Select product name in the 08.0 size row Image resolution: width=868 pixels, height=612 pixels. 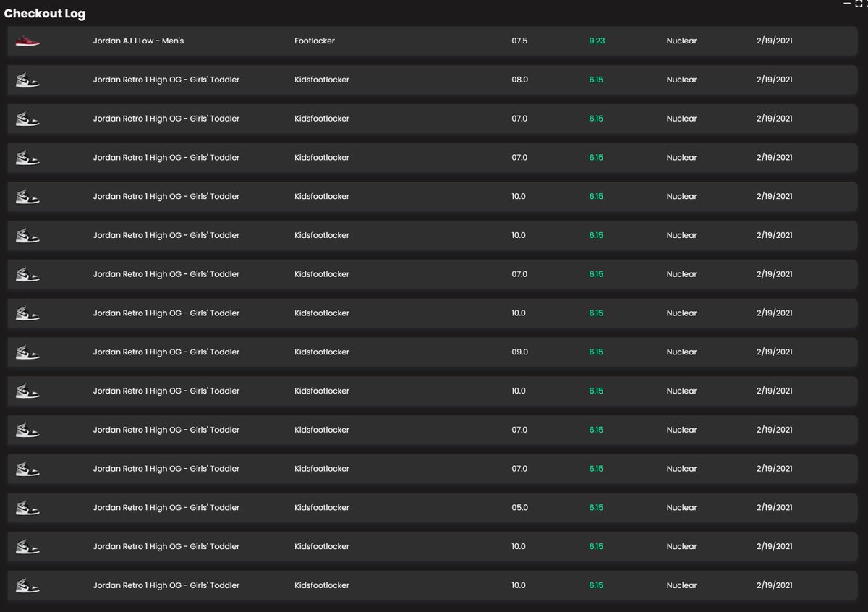pos(166,80)
